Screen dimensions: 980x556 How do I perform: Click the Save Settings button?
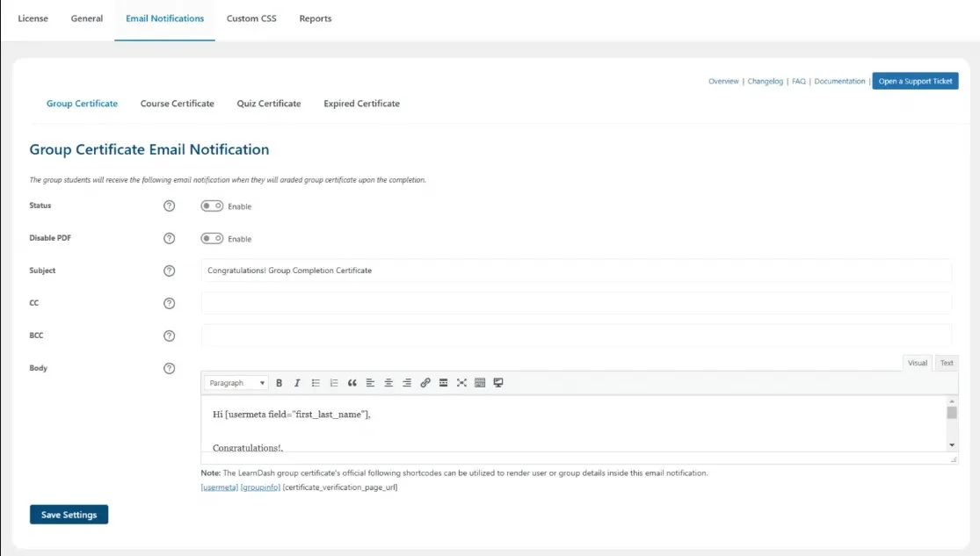[x=69, y=515]
